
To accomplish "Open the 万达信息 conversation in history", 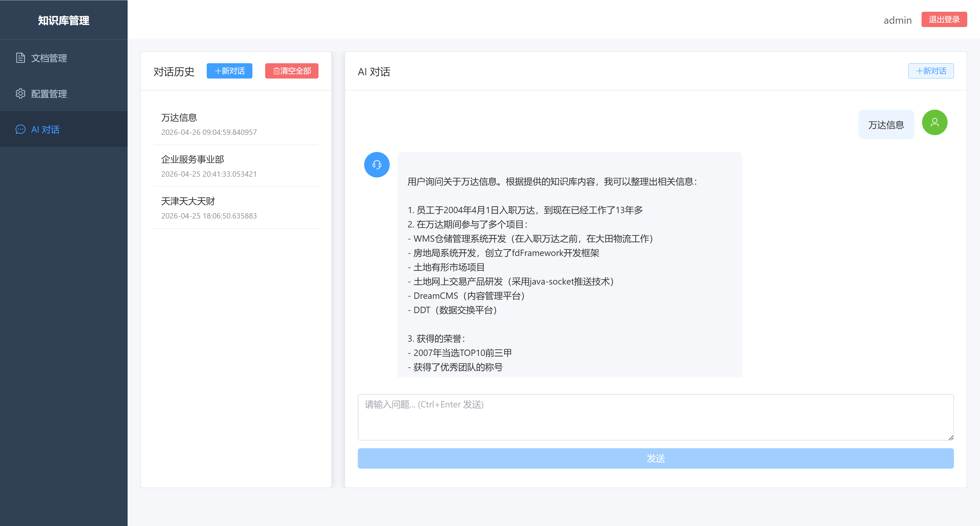I will 236,124.
